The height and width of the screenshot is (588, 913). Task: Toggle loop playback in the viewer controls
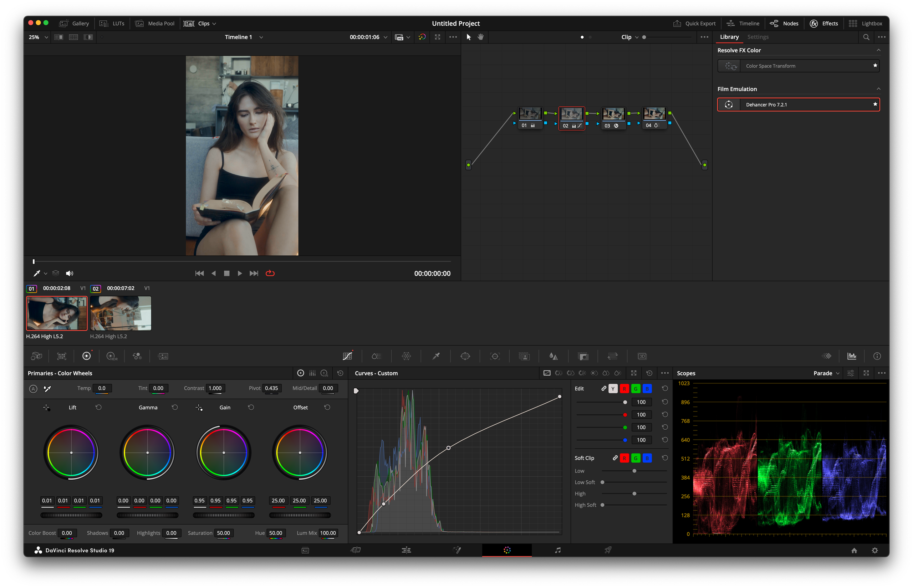(270, 273)
